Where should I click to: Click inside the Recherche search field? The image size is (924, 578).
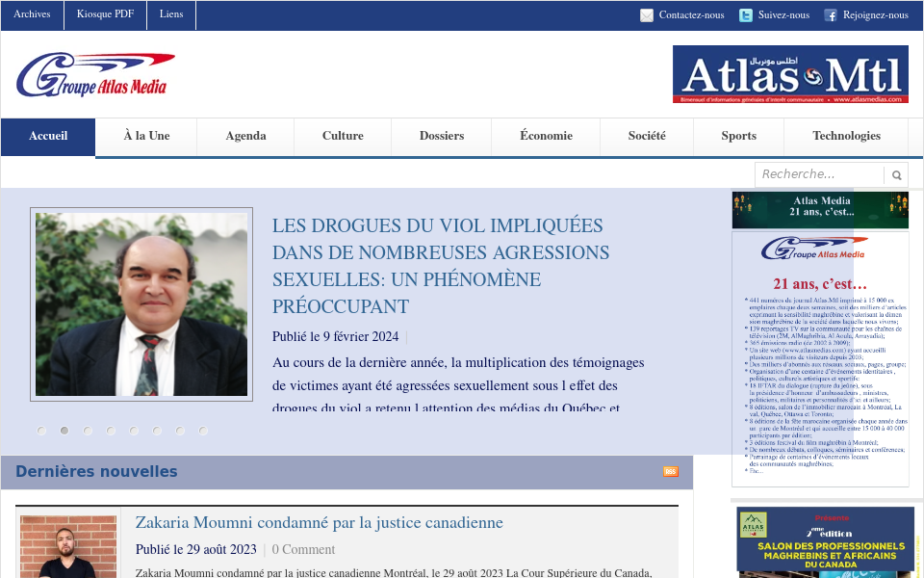coord(818,174)
